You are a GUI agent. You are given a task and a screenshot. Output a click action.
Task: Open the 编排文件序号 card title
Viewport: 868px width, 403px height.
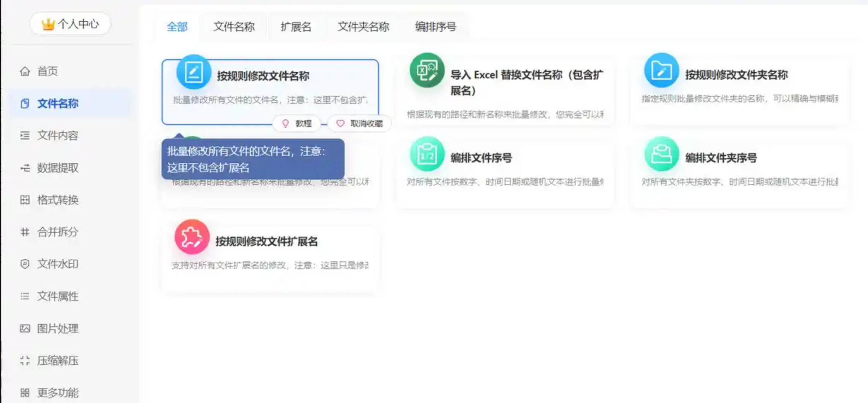coord(481,158)
